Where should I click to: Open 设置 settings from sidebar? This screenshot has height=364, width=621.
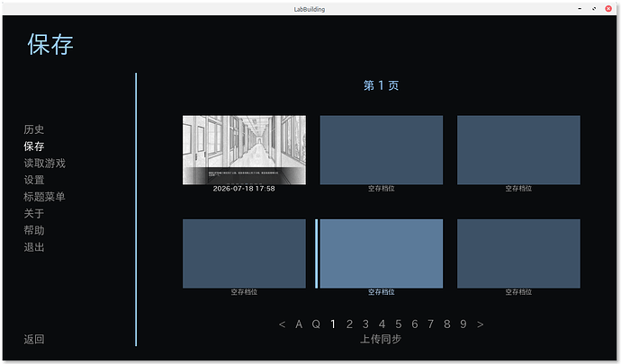[x=33, y=180]
